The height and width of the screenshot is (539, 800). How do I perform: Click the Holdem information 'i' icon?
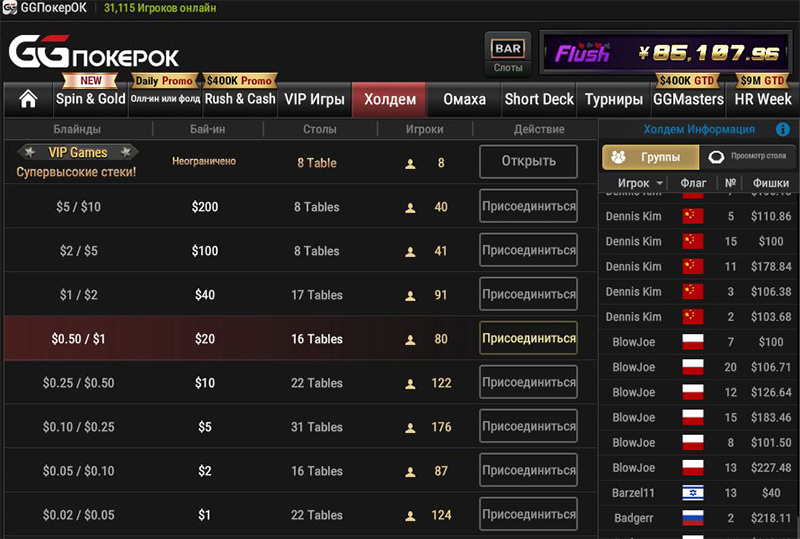point(782,129)
